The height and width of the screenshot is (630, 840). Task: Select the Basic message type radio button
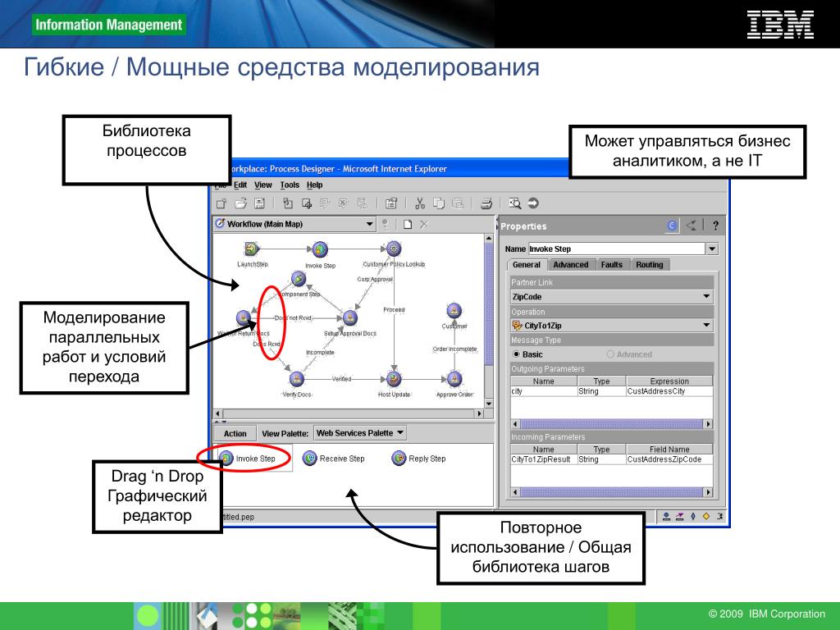[517, 354]
